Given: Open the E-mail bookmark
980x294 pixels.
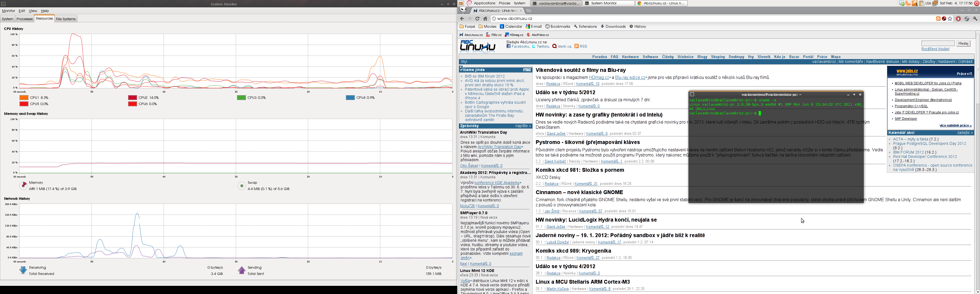Looking at the screenshot, I should pyautogui.click(x=533, y=27).
